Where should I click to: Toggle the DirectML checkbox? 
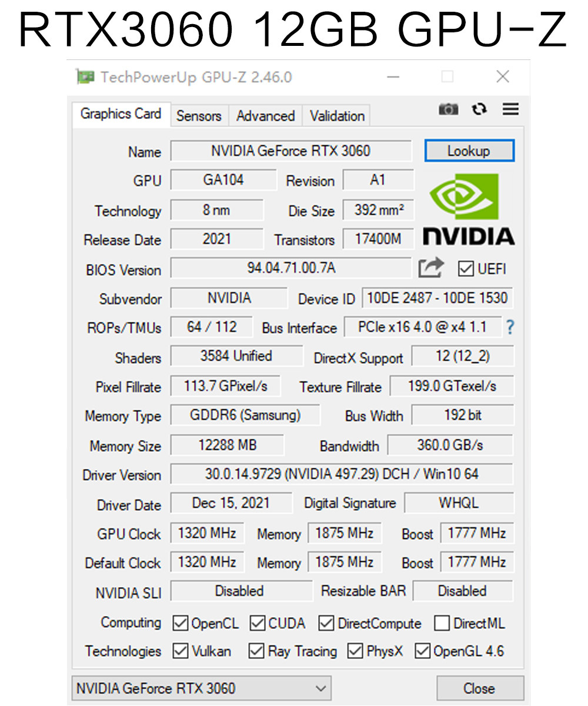442,623
